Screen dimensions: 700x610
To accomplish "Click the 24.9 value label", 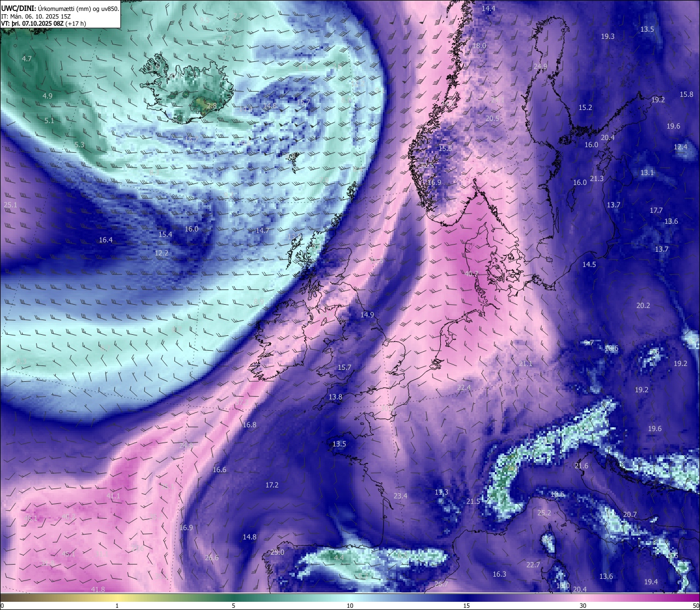I will coord(540,66).
